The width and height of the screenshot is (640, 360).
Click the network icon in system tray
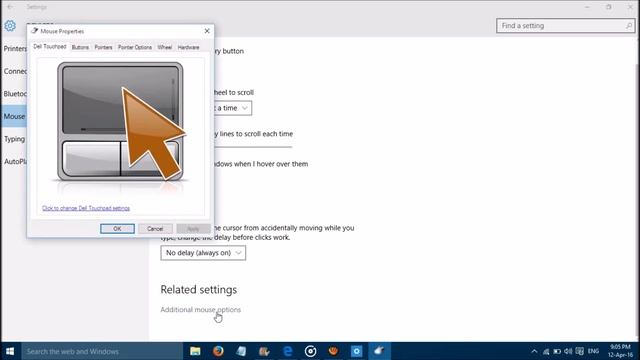point(546,351)
